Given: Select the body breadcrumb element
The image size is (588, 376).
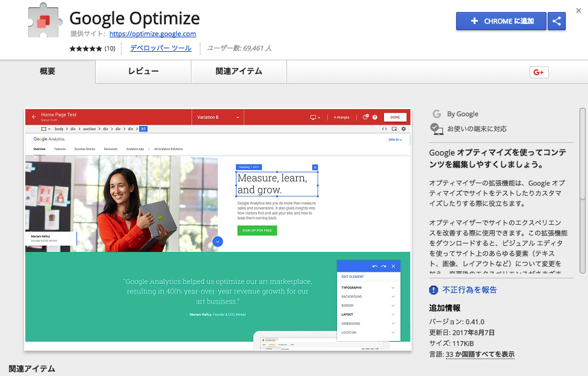Looking at the screenshot, I should click(59, 129).
